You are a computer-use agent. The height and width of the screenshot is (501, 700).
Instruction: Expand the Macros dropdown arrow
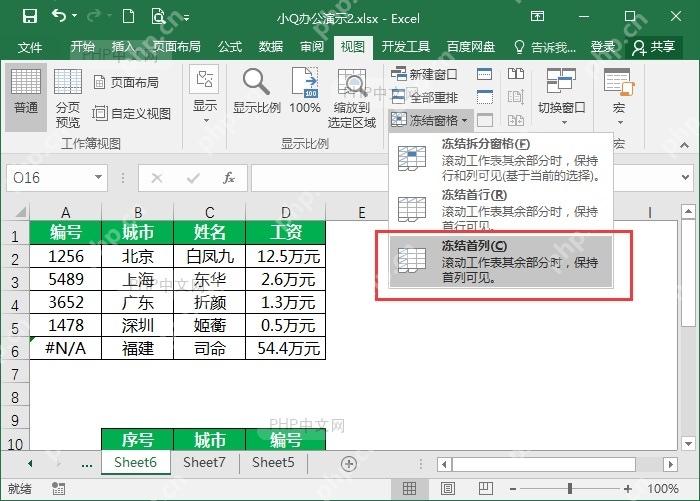[620, 122]
